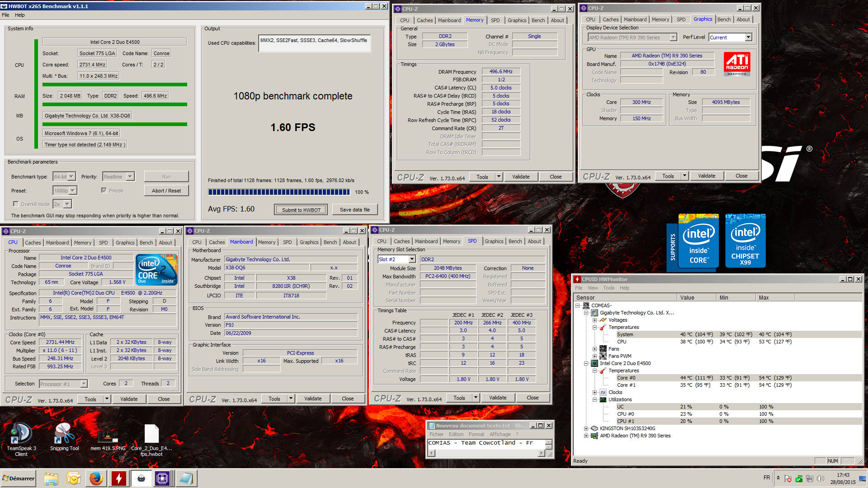The image size is (868, 488).
Task: Click the KINGSTON drive icon in HWMonitor
Action: coord(594,428)
